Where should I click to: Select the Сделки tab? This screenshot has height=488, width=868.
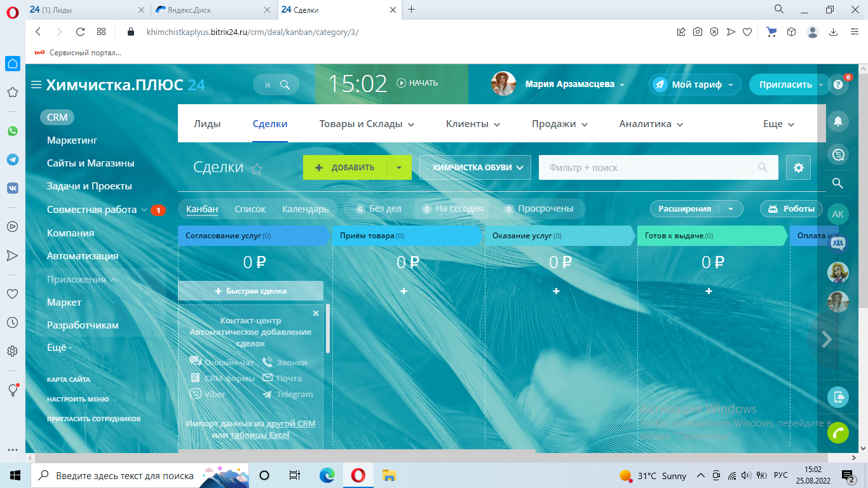click(x=270, y=125)
